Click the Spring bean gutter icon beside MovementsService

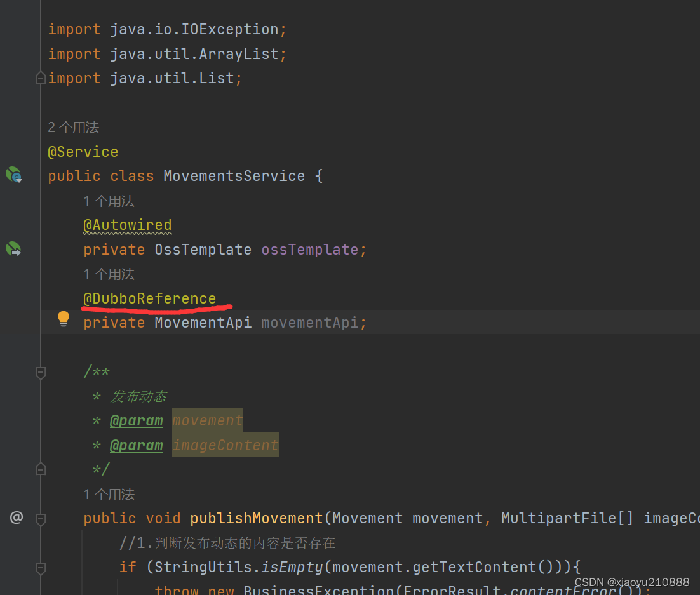click(13, 175)
